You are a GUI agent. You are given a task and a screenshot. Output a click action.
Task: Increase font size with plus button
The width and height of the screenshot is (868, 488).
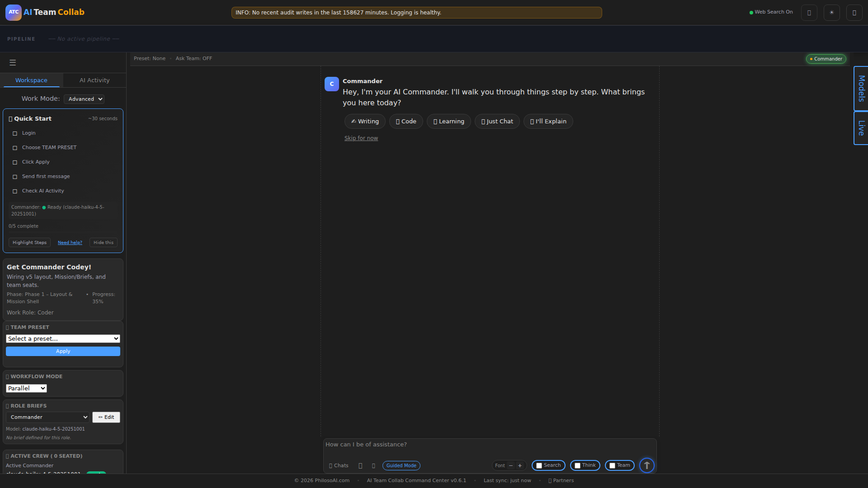pos(520,465)
